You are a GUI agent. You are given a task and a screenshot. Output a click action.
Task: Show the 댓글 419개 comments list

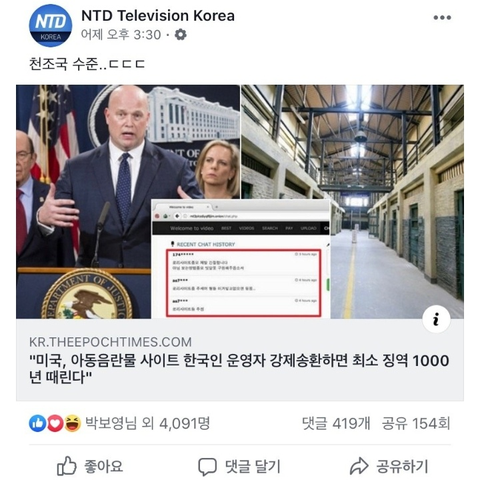pyautogui.click(x=336, y=423)
